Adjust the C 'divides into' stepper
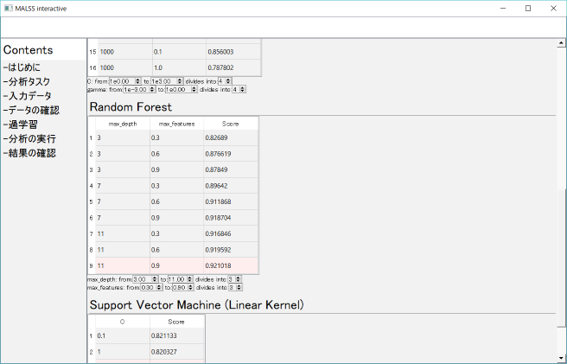This screenshot has width=567, height=364. click(228, 81)
